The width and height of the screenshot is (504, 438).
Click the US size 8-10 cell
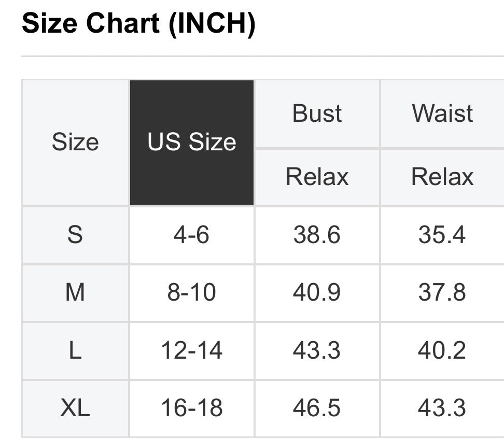[x=192, y=293]
